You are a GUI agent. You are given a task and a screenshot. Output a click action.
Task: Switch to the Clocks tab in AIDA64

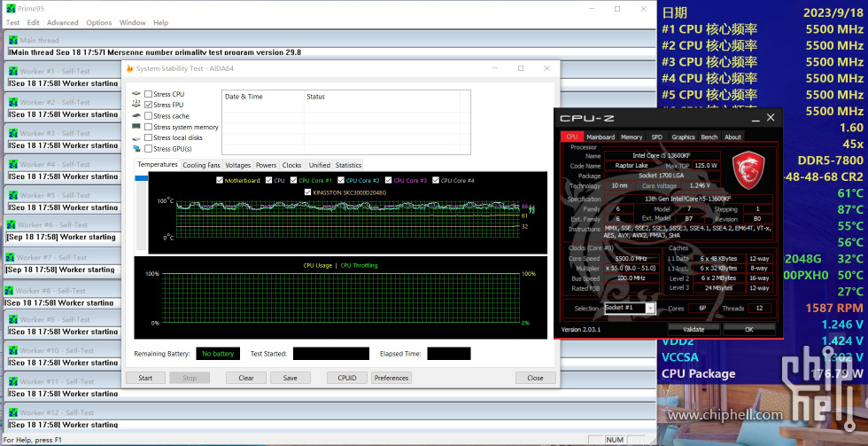coord(291,165)
